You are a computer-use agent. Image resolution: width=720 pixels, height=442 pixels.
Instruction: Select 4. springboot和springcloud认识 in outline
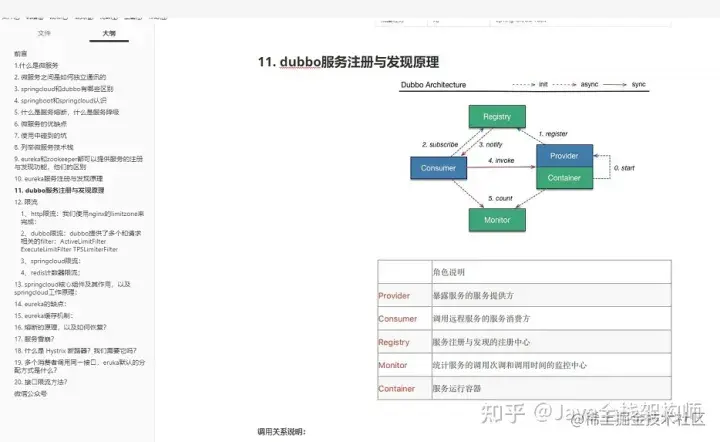point(60,100)
